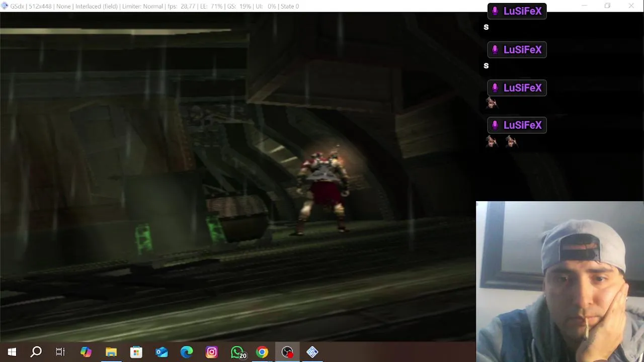Restore down the GSdx window

tap(607, 6)
